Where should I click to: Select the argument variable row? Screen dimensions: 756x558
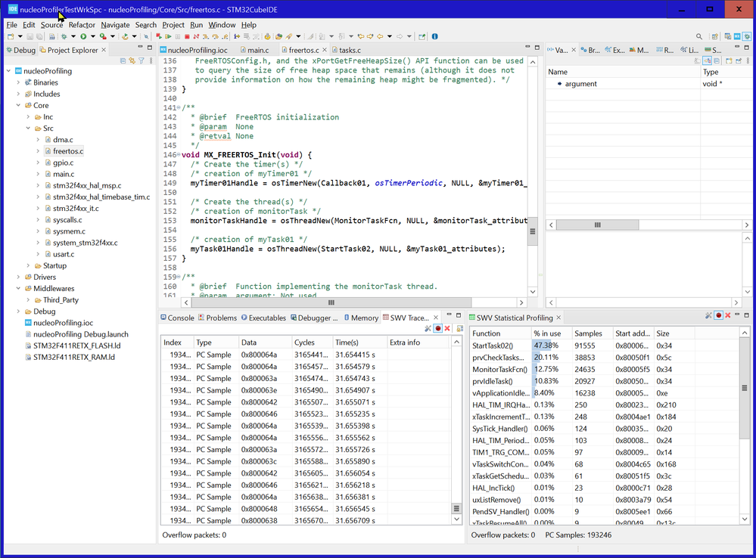(648, 84)
